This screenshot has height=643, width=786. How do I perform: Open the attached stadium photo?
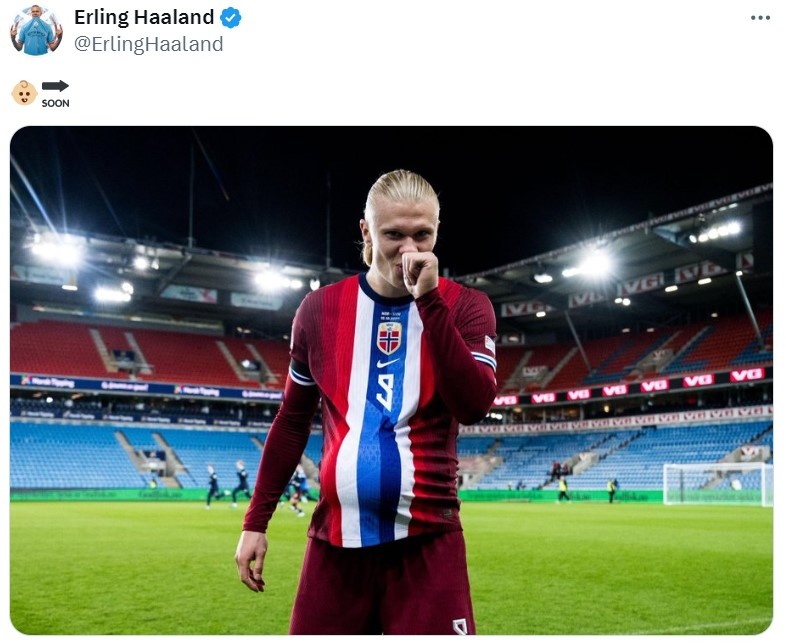coord(391,380)
